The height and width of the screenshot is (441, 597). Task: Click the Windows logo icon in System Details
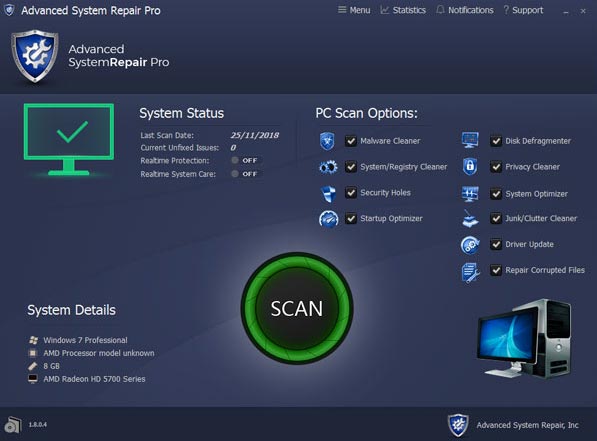coord(33,340)
